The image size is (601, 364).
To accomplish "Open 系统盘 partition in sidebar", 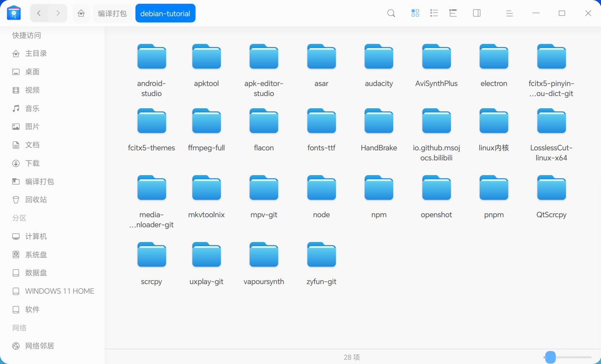I will click(52, 255).
